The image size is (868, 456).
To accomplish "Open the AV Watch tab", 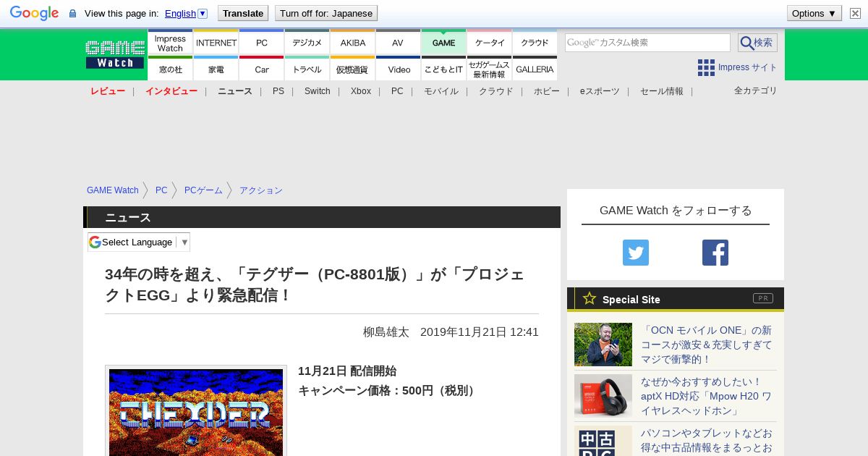I will [x=398, y=42].
